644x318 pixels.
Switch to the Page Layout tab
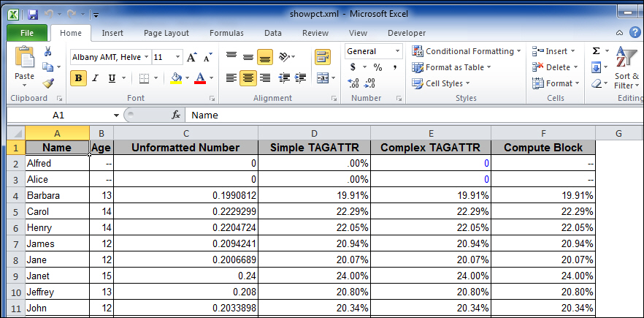(166, 33)
